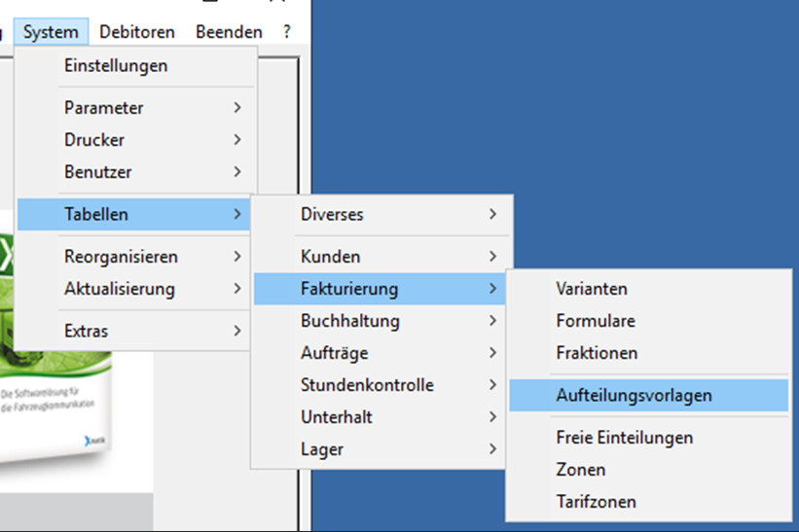Expand the Benutzer submenu

click(98, 172)
